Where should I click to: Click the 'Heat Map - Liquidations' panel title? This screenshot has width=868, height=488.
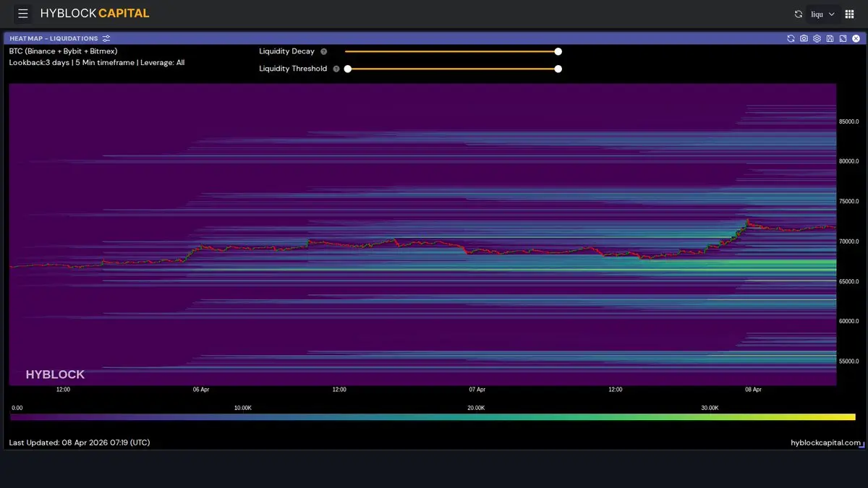54,38
